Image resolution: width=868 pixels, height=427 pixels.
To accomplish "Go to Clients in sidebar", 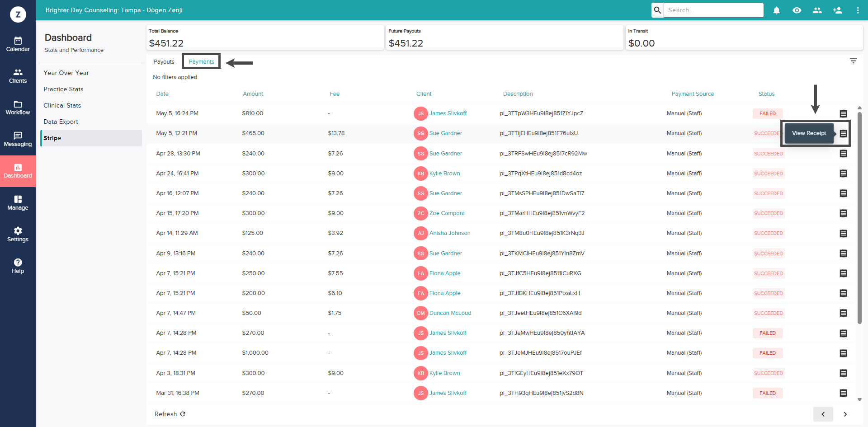I will 18,76.
